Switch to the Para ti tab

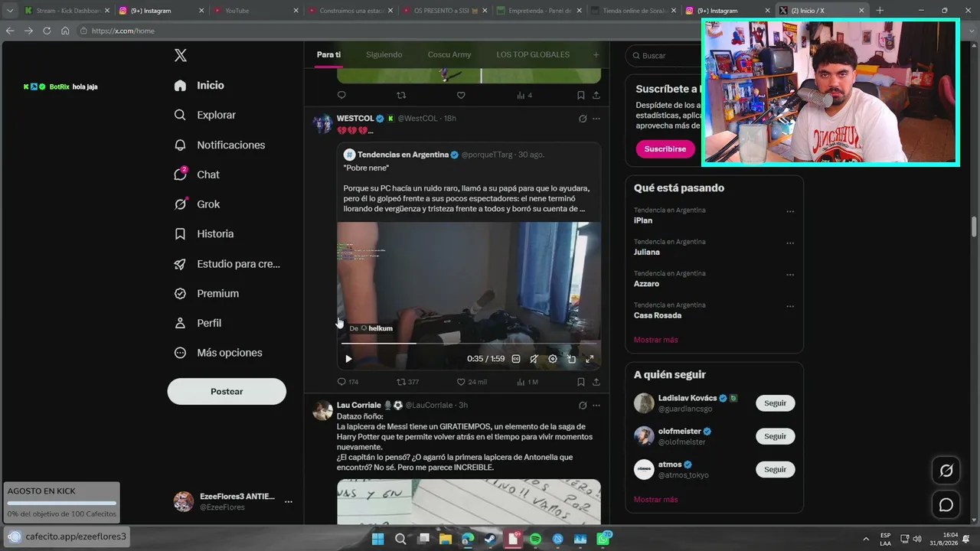[328, 55]
